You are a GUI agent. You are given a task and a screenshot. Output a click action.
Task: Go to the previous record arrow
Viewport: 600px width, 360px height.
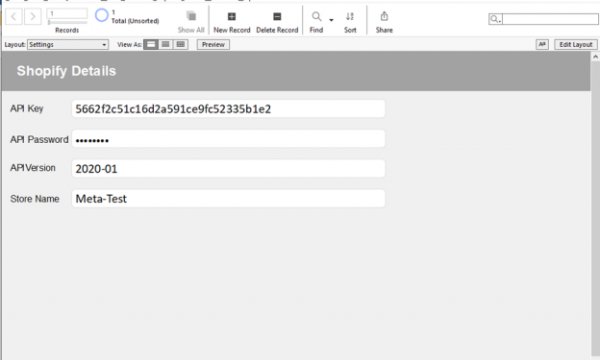tap(13, 16)
